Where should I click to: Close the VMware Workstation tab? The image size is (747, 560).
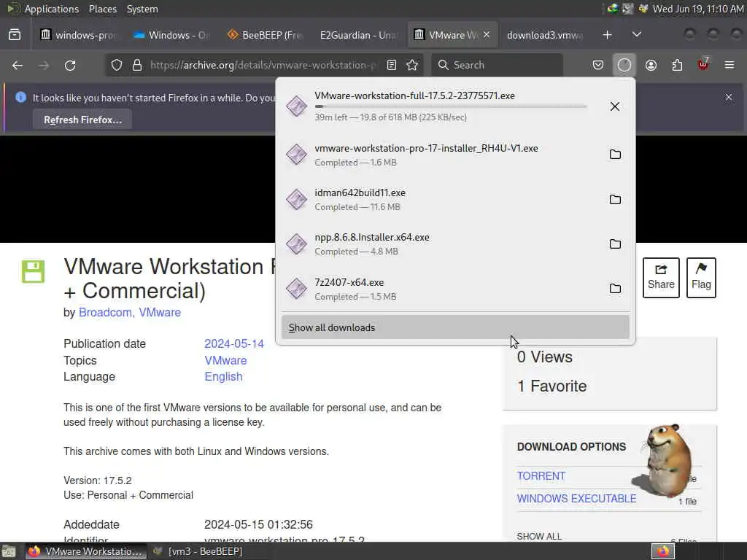487,35
